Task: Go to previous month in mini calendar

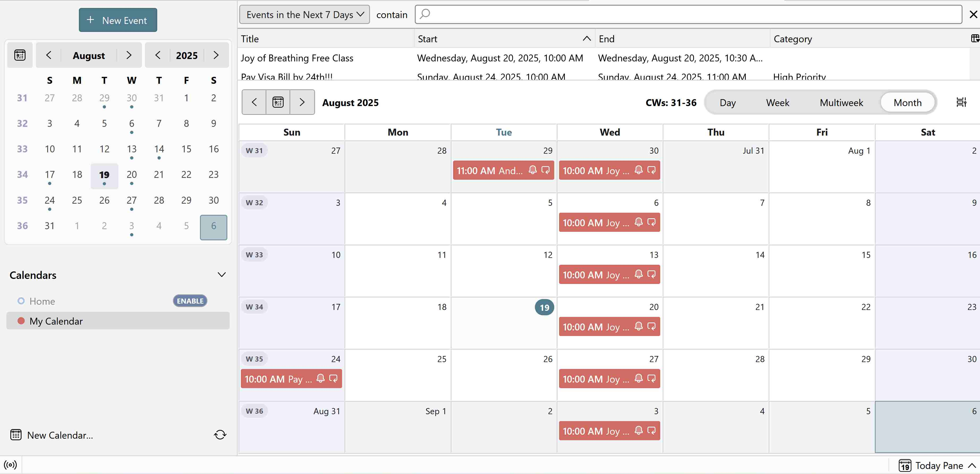Action: (x=49, y=55)
